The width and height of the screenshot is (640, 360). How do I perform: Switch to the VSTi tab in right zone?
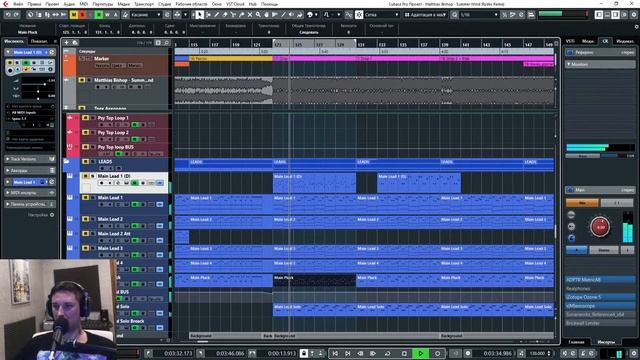(x=570, y=41)
